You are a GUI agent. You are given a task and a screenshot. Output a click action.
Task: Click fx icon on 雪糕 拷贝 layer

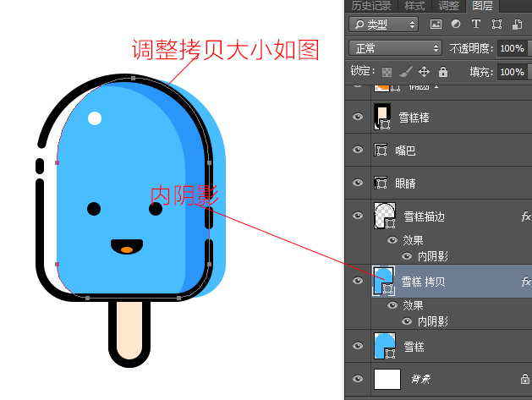(526, 282)
